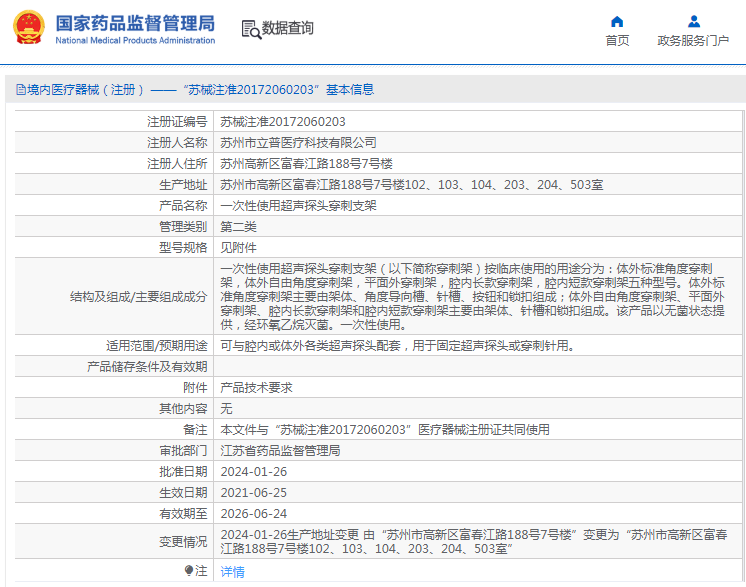Click the 适用范围/预期用途 label
The height and width of the screenshot is (587, 746).
point(157,345)
